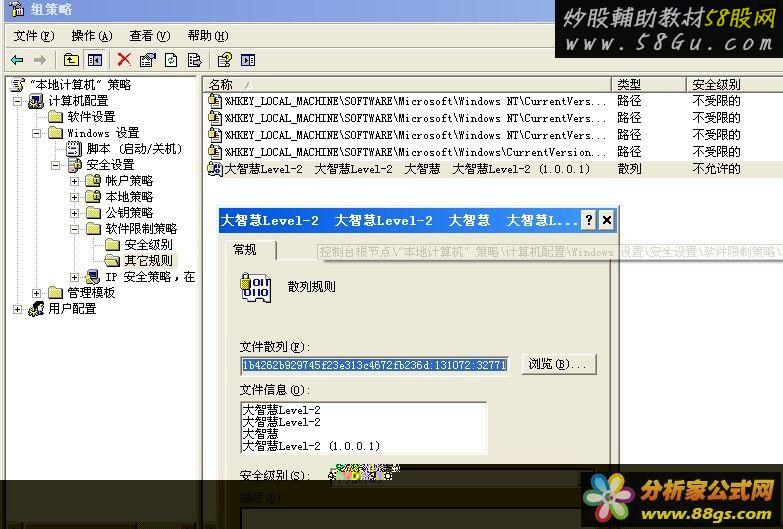783x529 pixels.
Task: Click the Up one level folder icon
Action: (x=71, y=60)
